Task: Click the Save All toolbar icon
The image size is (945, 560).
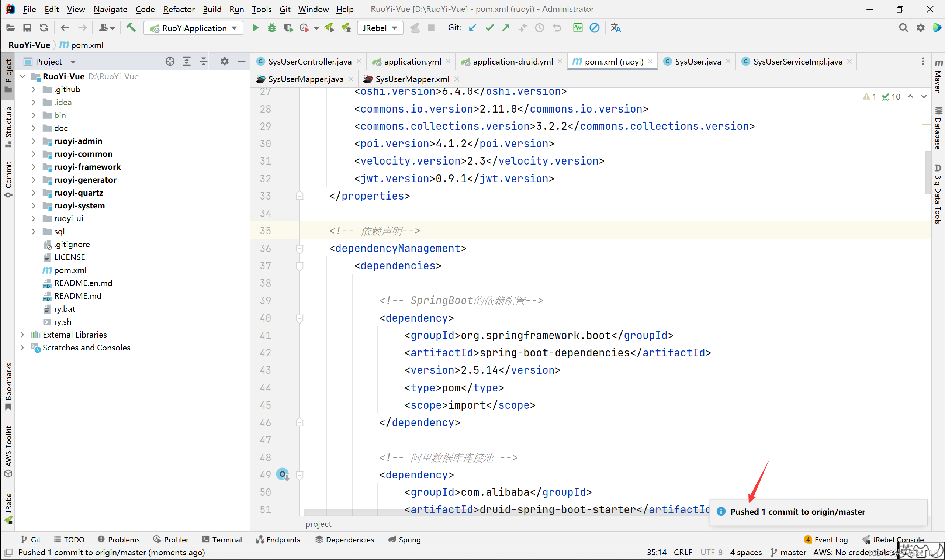Action: 27,28
